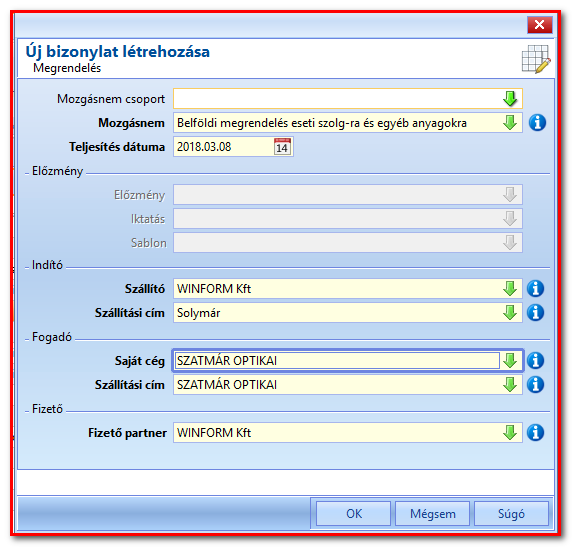Viewport: 572px width, 547px height.
Task: Show info for the Mozgásnem field
Action: pyautogui.click(x=537, y=123)
